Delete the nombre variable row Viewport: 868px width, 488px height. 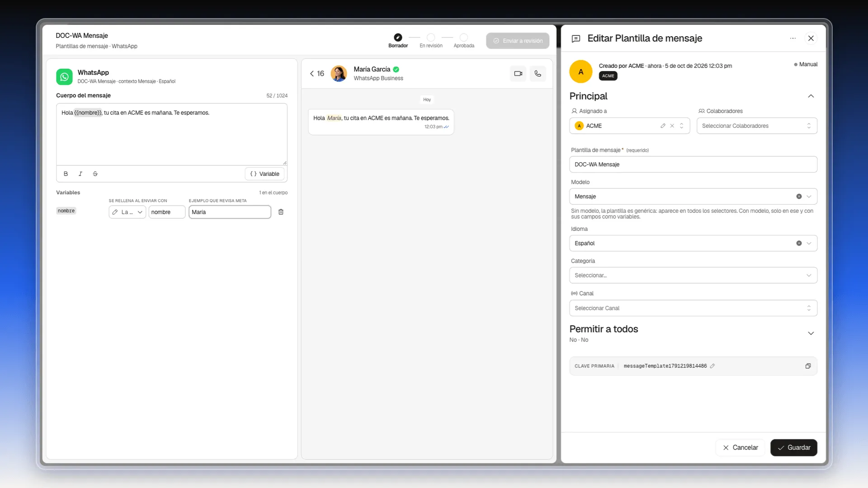281,212
